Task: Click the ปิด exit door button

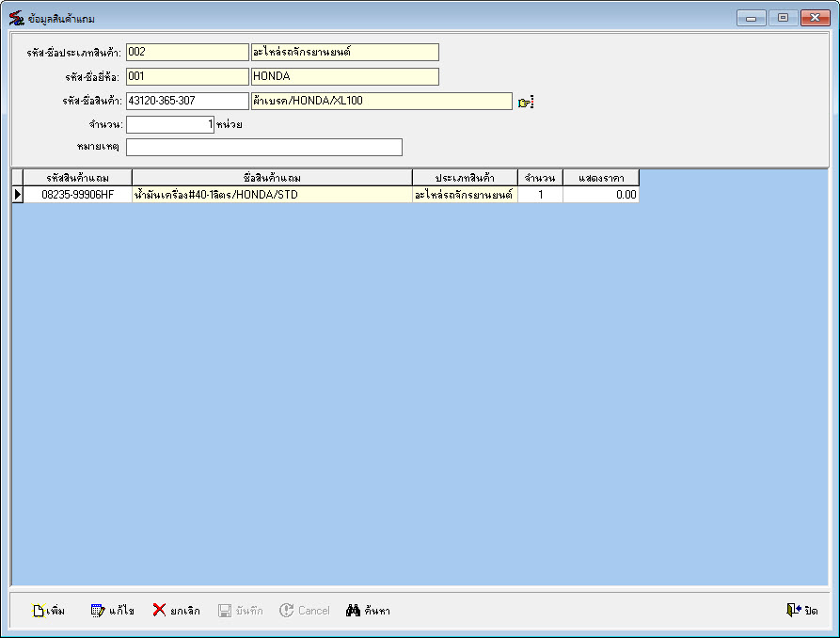Action: click(x=802, y=610)
